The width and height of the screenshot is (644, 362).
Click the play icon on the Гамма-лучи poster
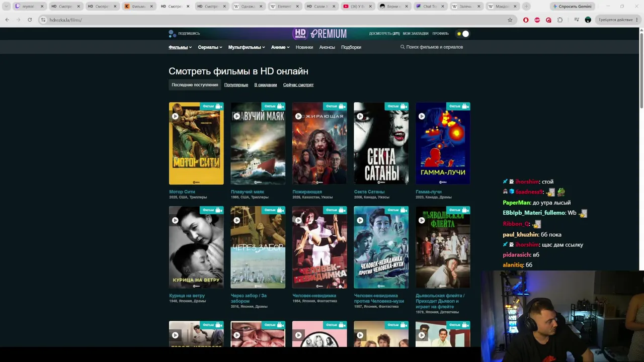(422, 116)
